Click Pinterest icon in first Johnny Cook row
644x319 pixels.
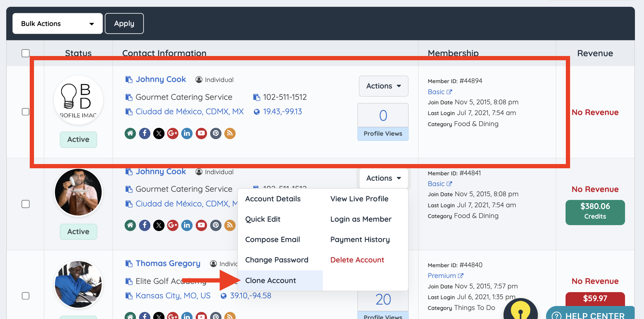pos(216,133)
